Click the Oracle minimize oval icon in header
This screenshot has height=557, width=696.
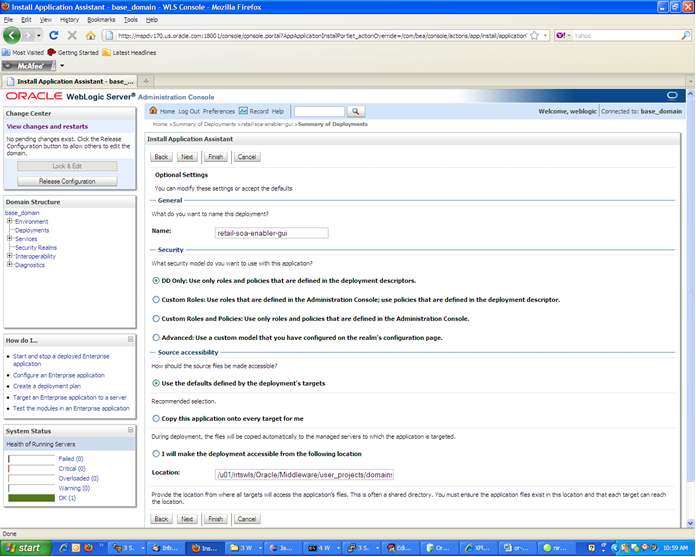(672, 95)
